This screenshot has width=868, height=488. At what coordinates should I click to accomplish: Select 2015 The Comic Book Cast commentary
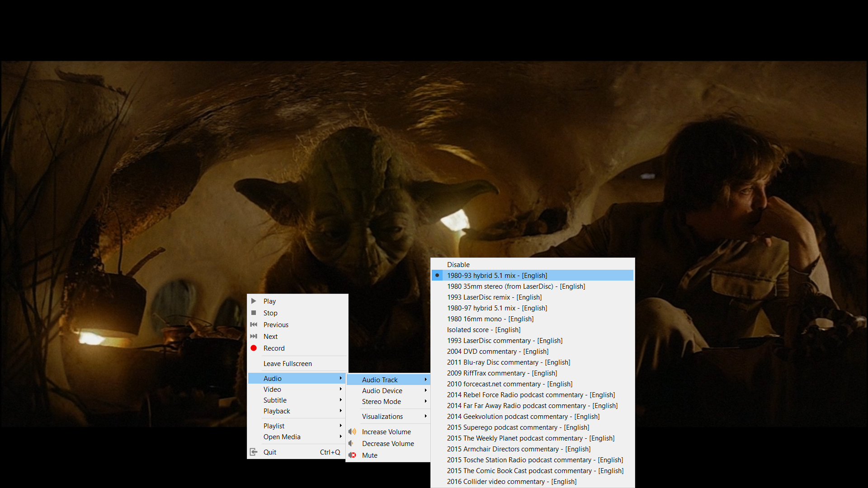533,470
